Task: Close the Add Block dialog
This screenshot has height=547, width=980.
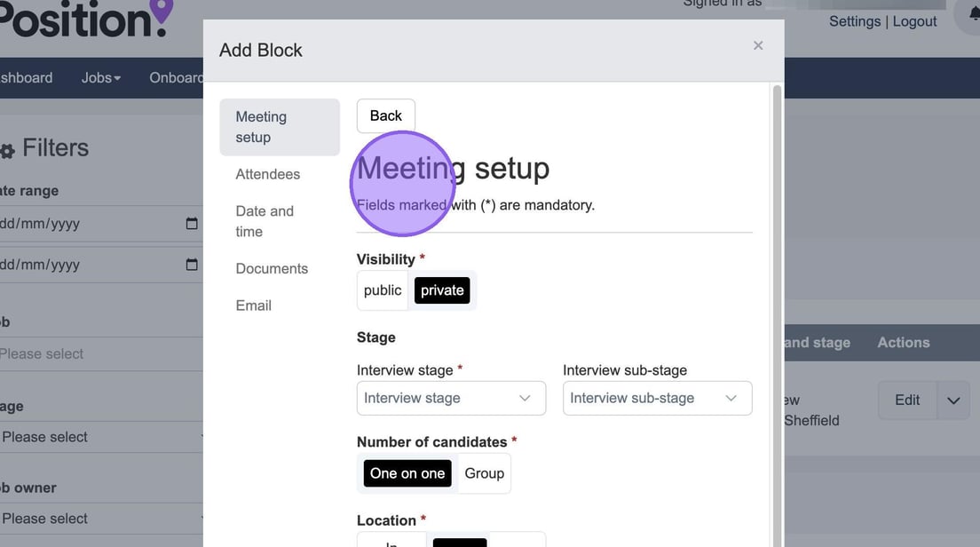Action: click(758, 45)
